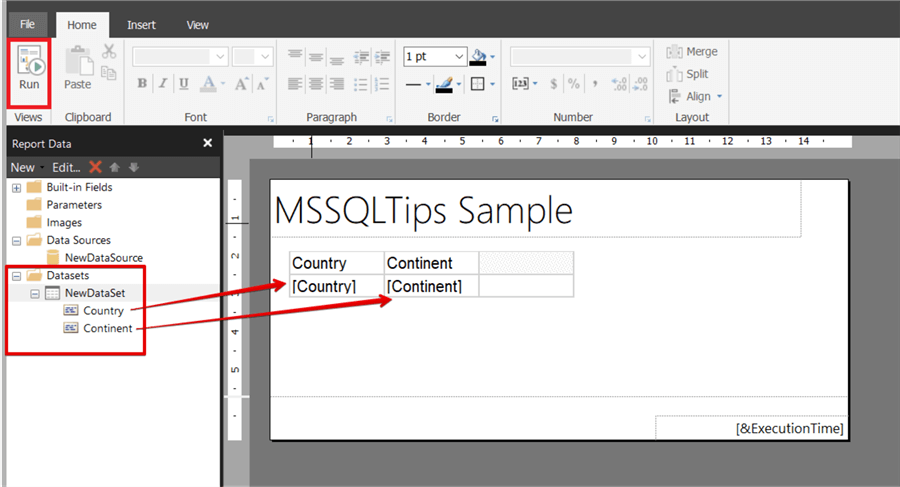Screen dimensions: 900x487
Task: Move item down in Report Data toolbar
Action: click(134, 167)
